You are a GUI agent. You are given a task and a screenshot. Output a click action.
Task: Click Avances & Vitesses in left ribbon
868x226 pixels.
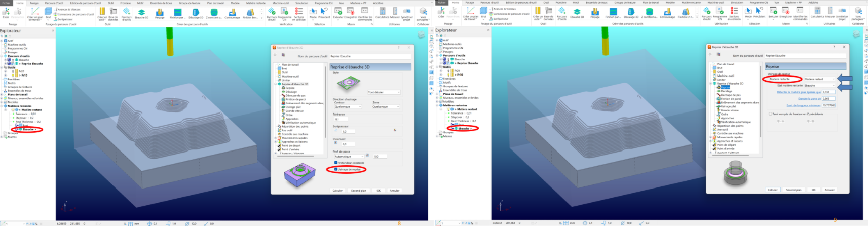point(67,9)
